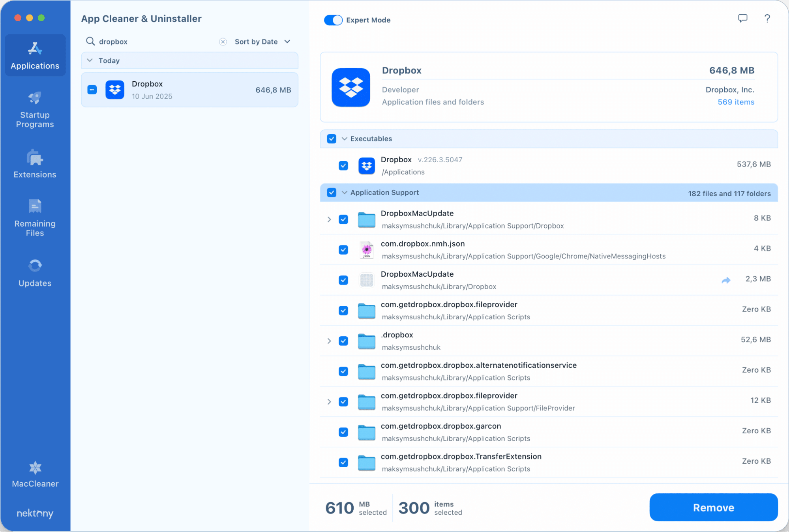The width and height of the screenshot is (789, 532).
Task: Deselect Dropbox app in left list
Action: point(92,90)
